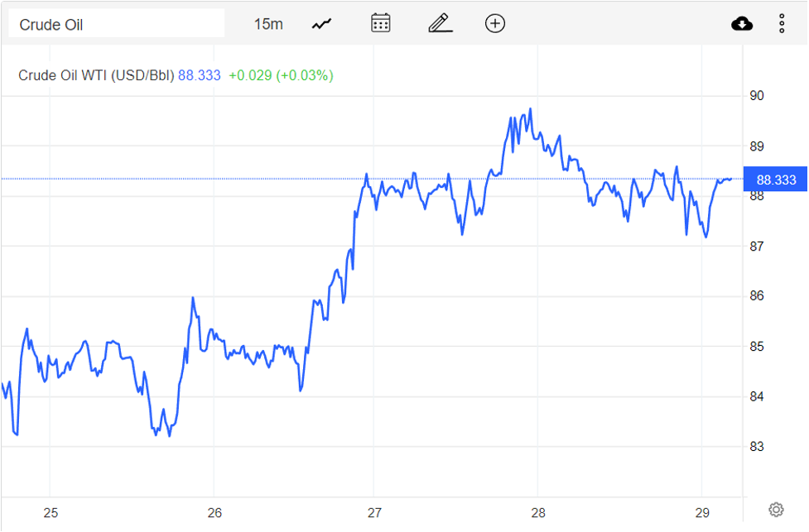Click date label 29 on the time axis
809x532 pixels.
coord(701,513)
